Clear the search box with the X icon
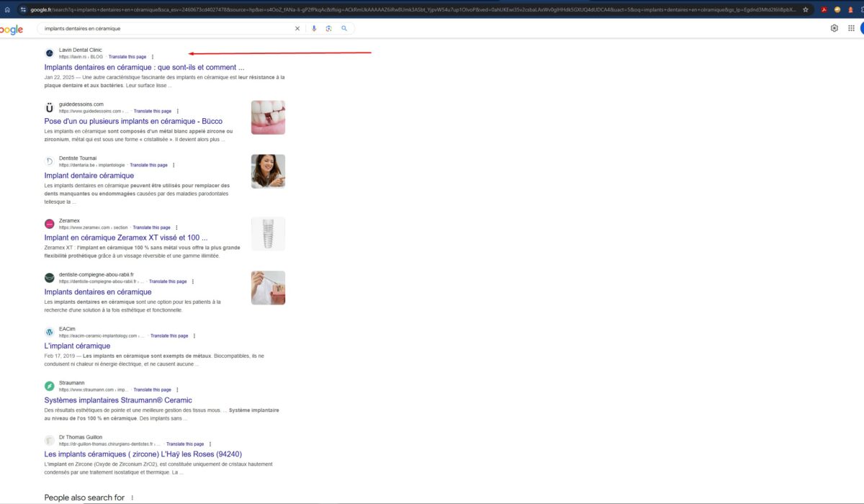The width and height of the screenshot is (864, 504). [x=297, y=29]
